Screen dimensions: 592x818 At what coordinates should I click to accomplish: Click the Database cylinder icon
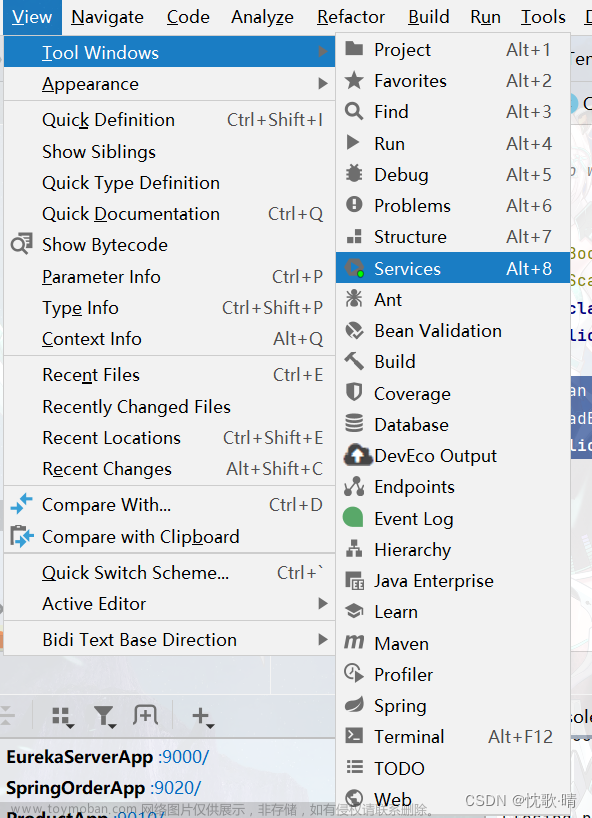click(x=354, y=423)
